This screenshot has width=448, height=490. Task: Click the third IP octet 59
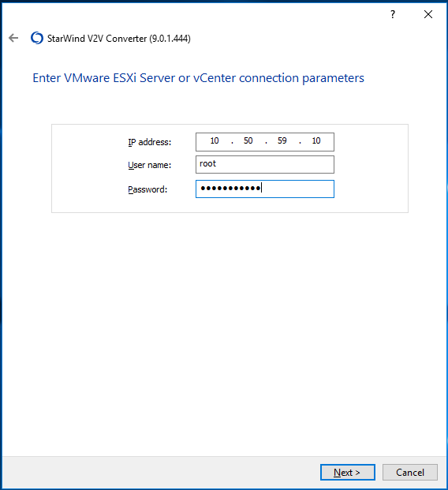[282, 141]
